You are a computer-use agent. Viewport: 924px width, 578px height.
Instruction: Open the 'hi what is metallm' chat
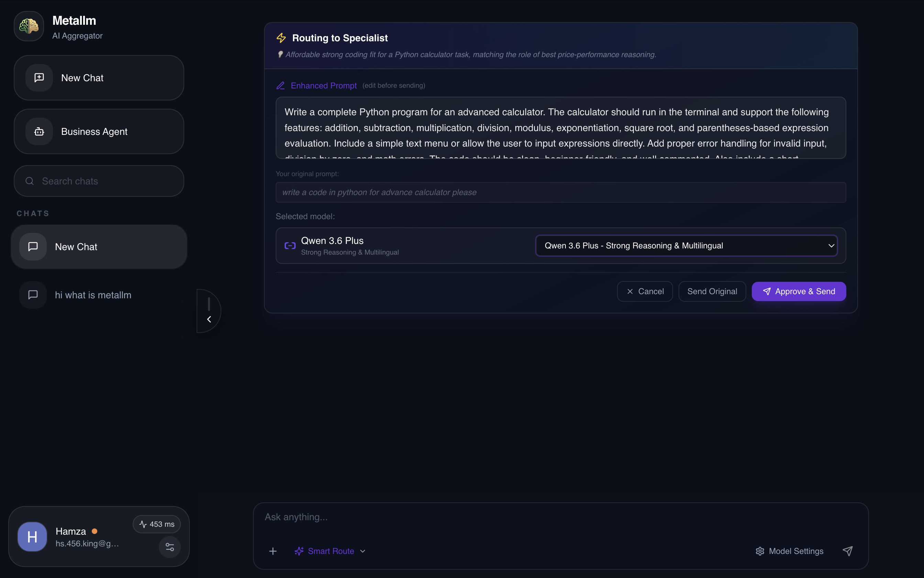pyautogui.click(x=99, y=295)
